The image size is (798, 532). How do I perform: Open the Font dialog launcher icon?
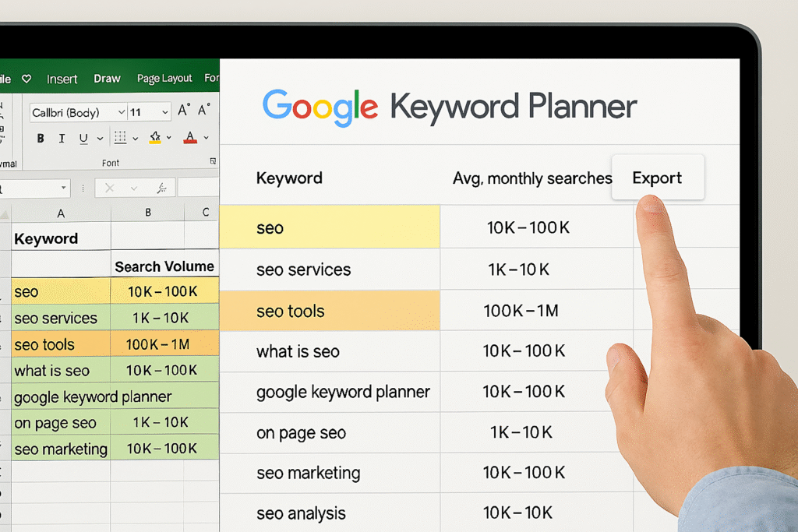pyautogui.click(x=213, y=161)
